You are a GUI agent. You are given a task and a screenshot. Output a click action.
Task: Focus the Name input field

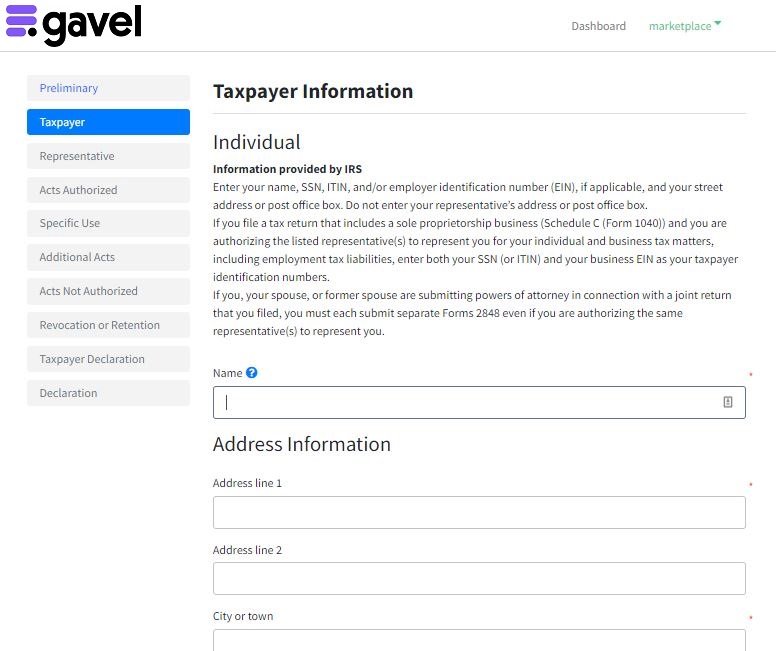(479, 402)
